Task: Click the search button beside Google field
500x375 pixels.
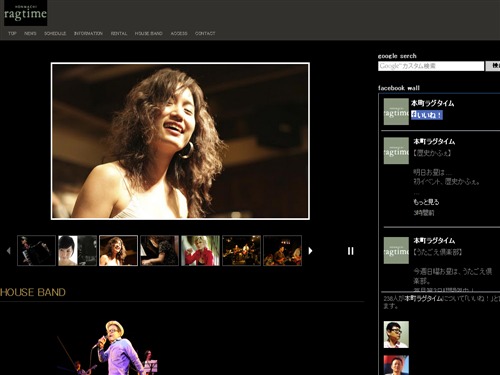Action: click(493, 66)
